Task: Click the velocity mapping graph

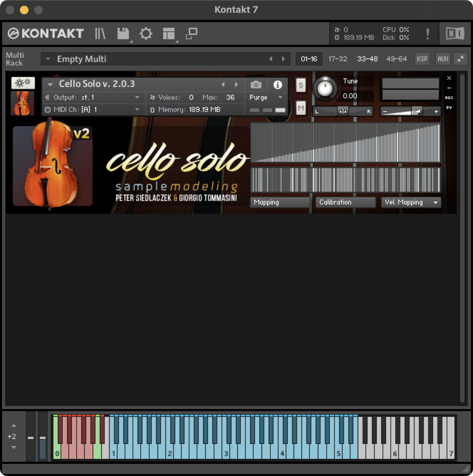Action: (x=345, y=143)
